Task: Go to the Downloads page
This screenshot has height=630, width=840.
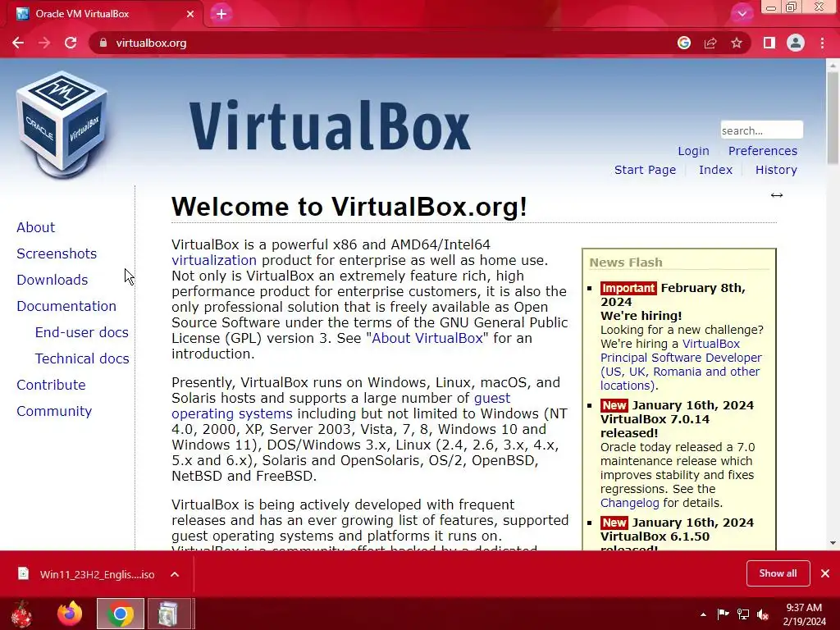Action: [x=52, y=280]
